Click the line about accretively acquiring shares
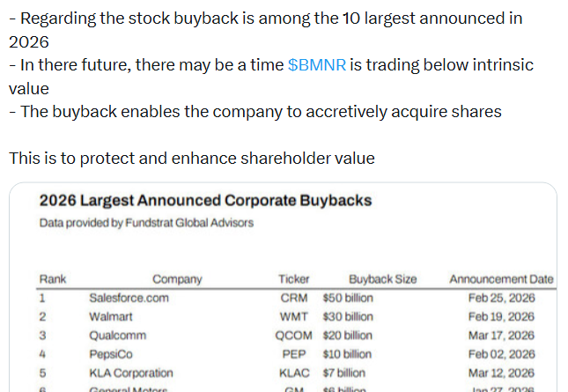This screenshot has width=568, height=392. point(255,112)
